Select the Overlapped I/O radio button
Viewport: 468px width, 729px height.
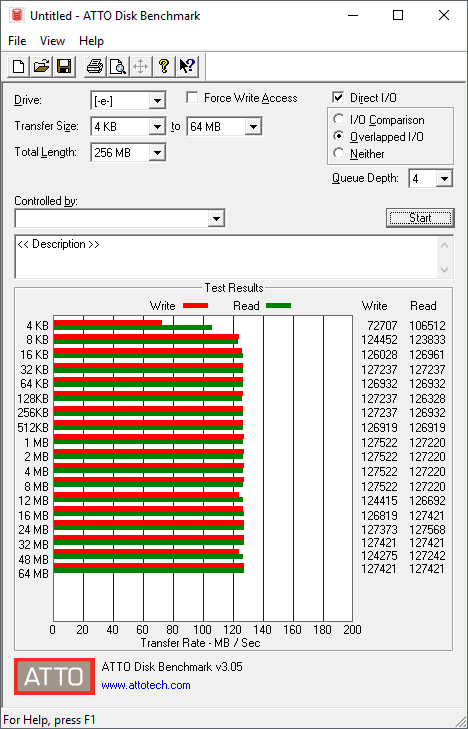339,137
